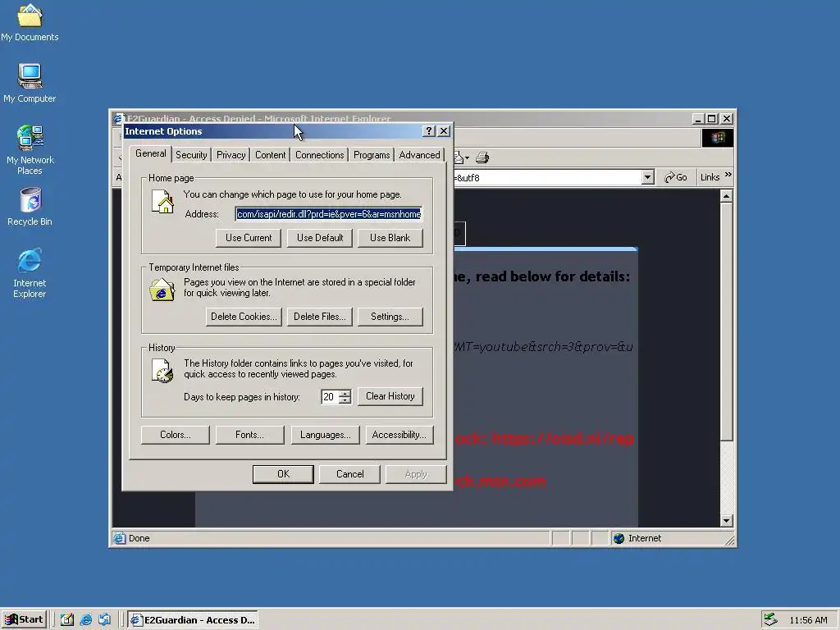
Task: Expand the Links toolbar chevron
Action: pos(728,175)
